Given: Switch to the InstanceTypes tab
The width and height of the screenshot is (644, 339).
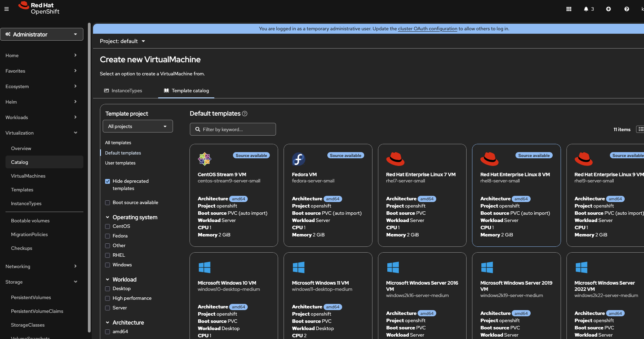Looking at the screenshot, I should [x=123, y=91].
